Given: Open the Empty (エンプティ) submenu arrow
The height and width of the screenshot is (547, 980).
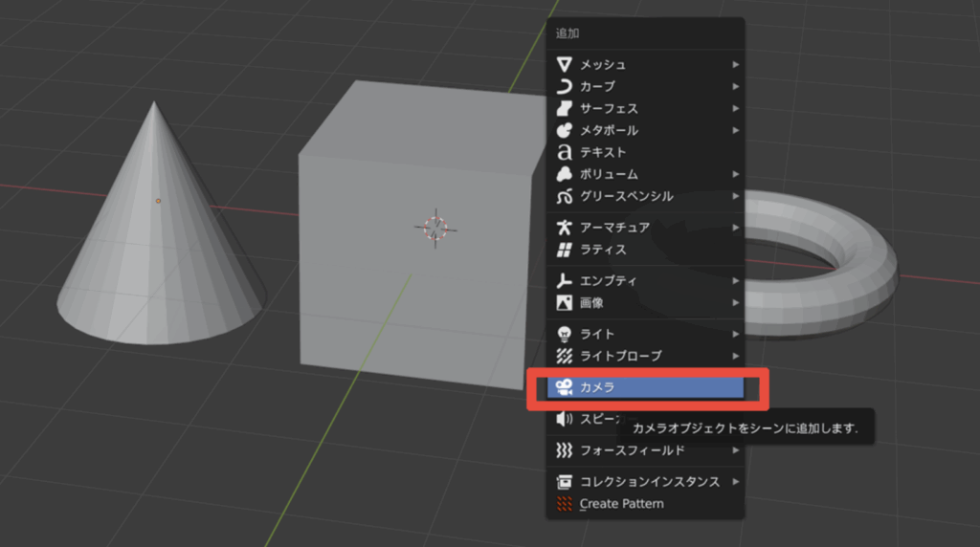Looking at the screenshot, I should click(x=735, y=281).
